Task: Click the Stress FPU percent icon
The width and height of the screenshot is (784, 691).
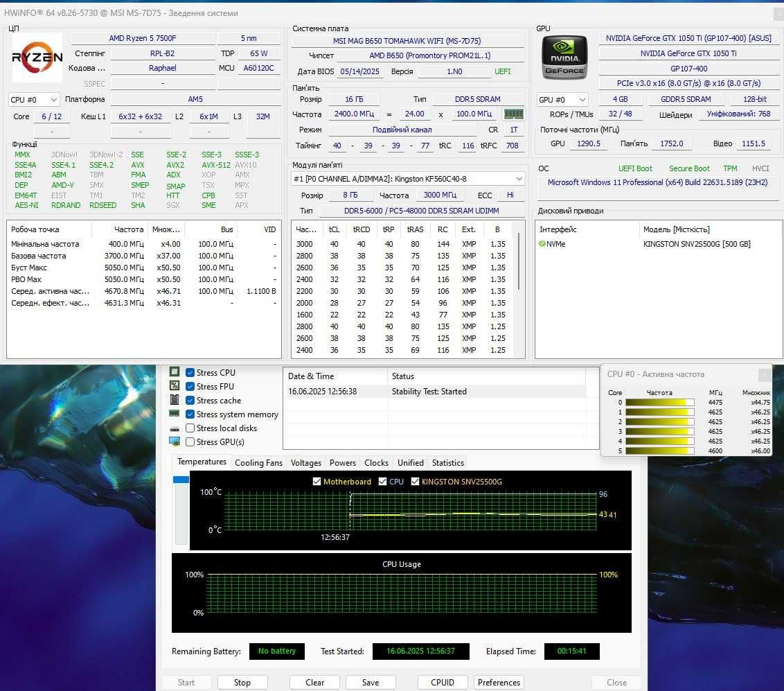Action: [x=175, y=386]
